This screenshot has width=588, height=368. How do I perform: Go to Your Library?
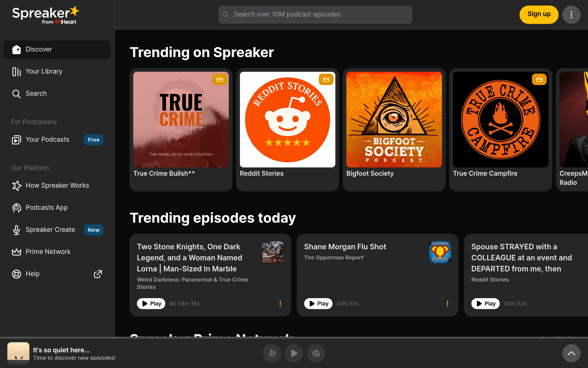57,72
